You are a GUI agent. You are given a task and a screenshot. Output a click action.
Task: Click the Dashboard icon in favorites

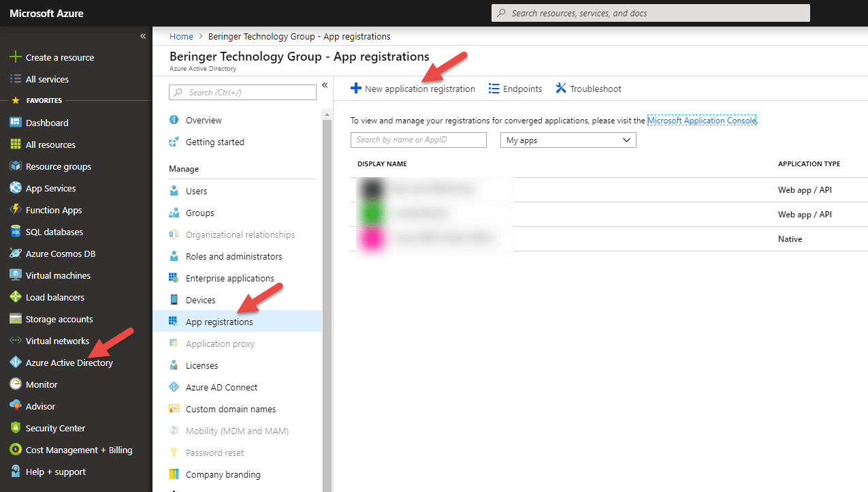click(16, 123)
